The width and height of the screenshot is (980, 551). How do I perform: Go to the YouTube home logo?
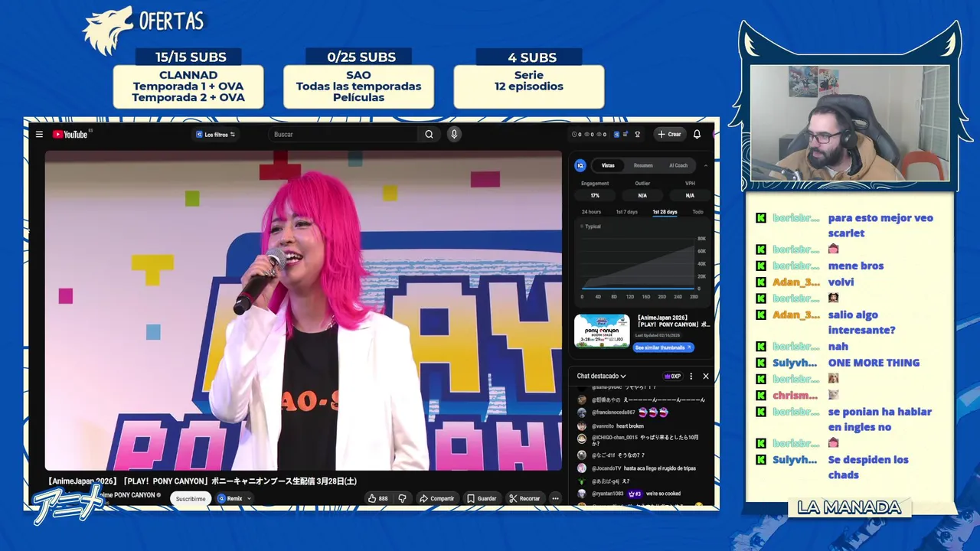click(x=70, y=134)
